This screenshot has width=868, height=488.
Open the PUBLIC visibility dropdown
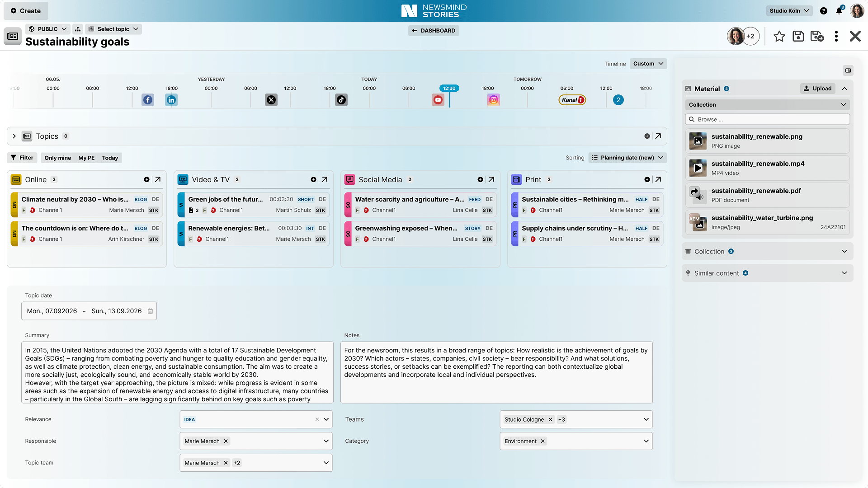(x=48, y=29)
